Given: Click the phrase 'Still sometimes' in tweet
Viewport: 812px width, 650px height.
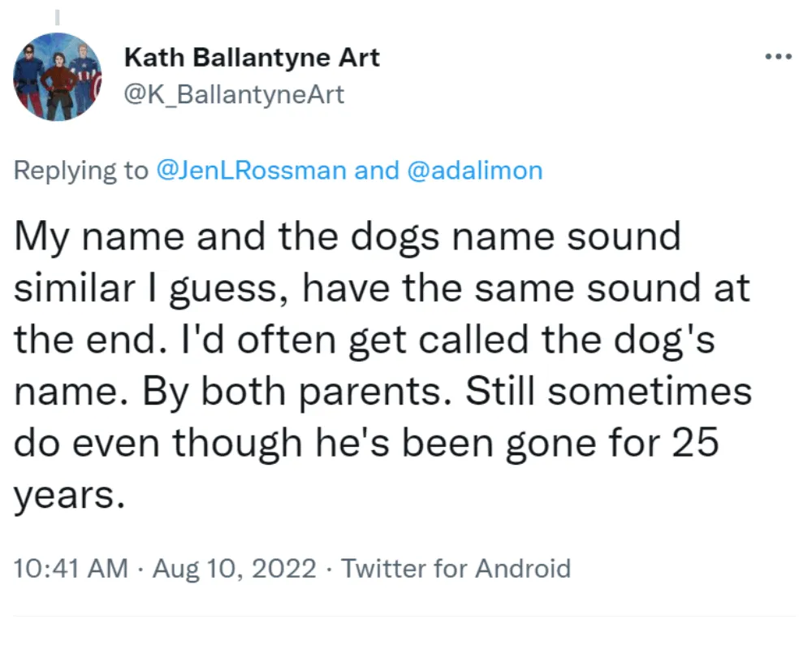Looking at the screenshot, I should point(608,391).
